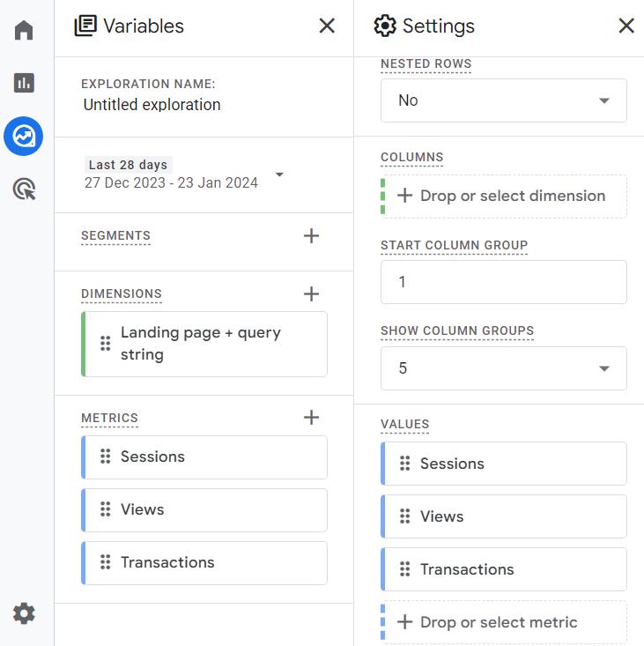Viewport: 644px width, 646px height.
Task: Select the Landing page + query string dimension
Action: point(204,344)
